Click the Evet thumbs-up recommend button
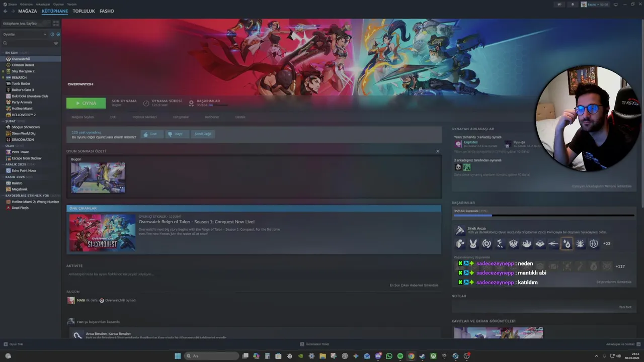This screenshot has width=644, height=362. pyautogui.click(x=152, y=134)
